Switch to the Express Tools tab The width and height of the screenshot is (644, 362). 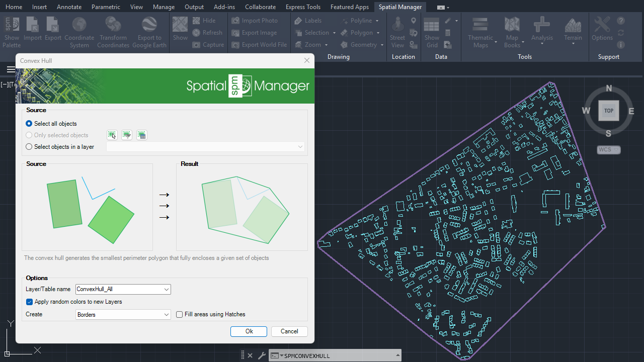(x=303, y=7)
